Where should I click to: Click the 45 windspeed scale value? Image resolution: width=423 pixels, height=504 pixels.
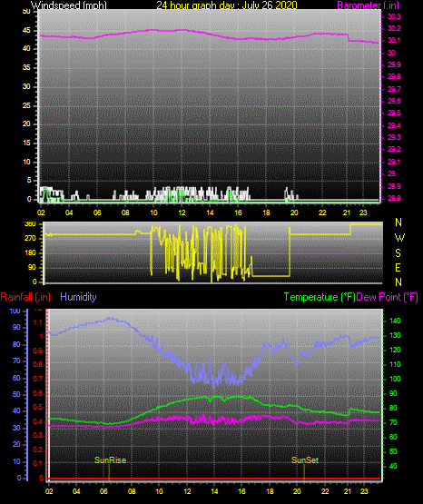[26, 31]
